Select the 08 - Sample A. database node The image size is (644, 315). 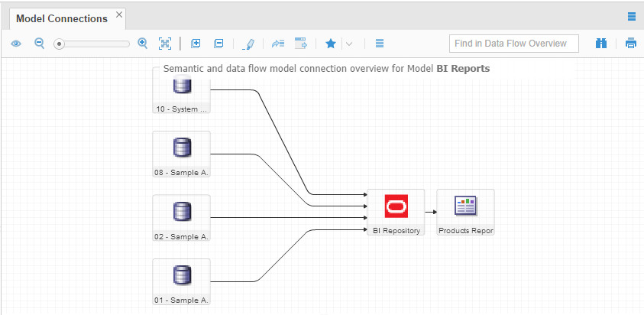click(x=182, y=154)
